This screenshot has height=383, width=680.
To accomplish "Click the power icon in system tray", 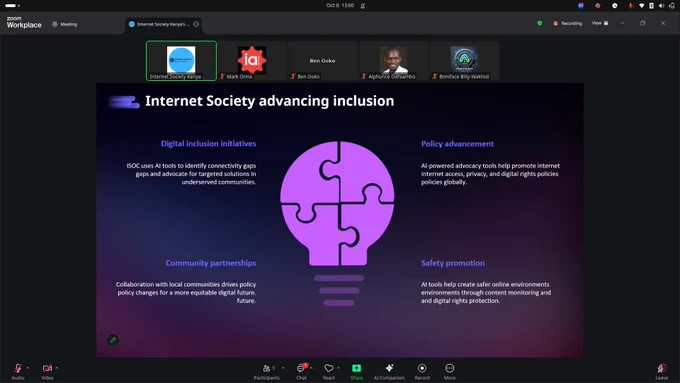I will 671,6.
